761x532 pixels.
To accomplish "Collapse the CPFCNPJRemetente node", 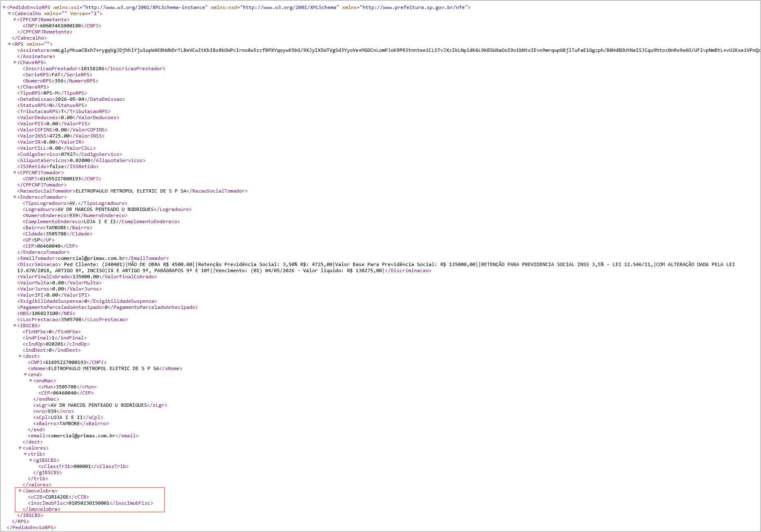I will [15, 20].
